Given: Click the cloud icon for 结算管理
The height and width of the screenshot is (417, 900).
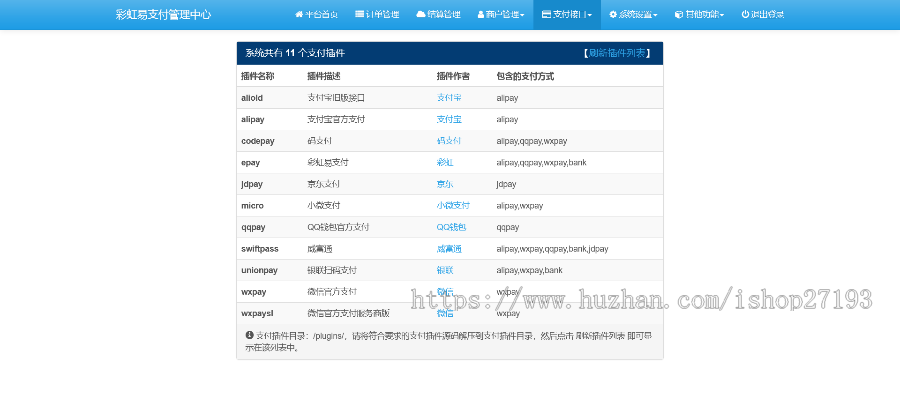Looking at the screenshot, I should tap(421, 14).
